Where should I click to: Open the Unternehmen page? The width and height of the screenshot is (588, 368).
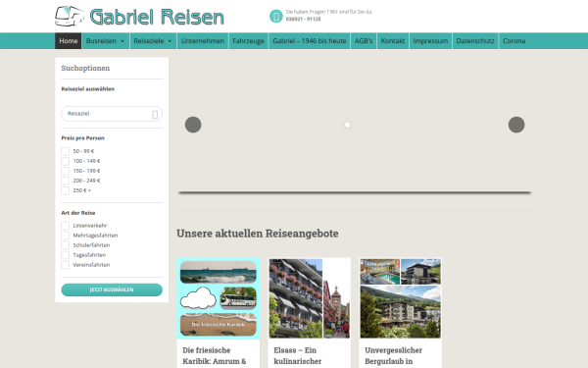point(203,41)
